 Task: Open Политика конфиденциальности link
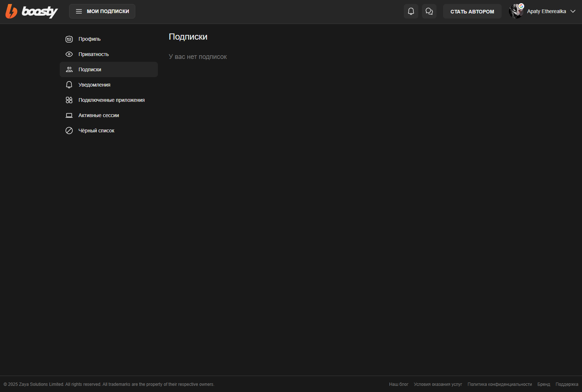(x=499, y=384)
